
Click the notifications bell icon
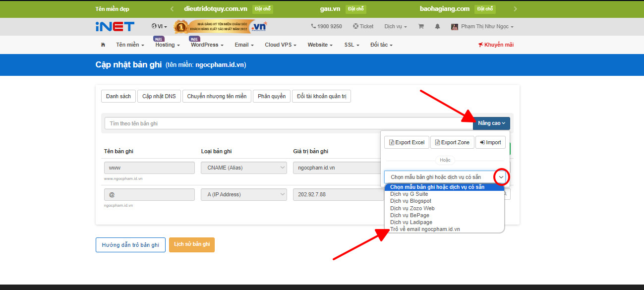click(438, 26)
